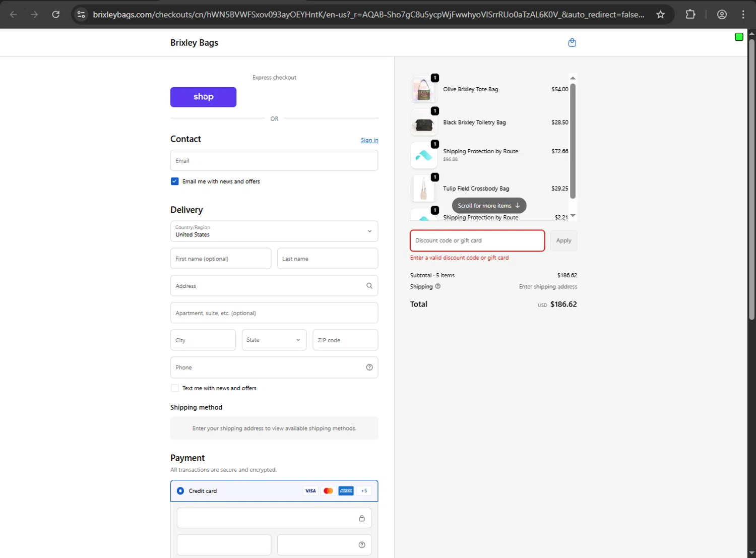
Task: Focus the City field
Action: coord(203,340)
